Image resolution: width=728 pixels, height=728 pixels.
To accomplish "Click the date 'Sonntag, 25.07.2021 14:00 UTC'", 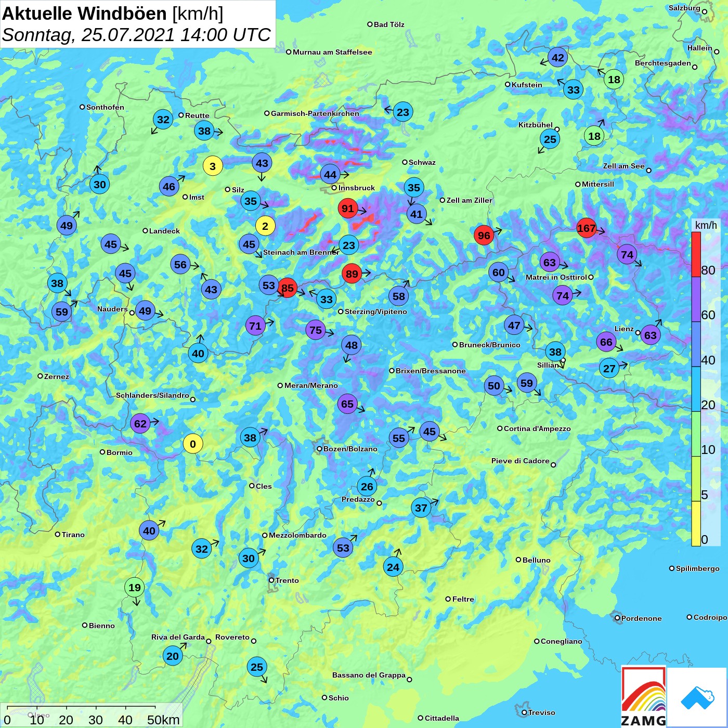I will coord(136,35).
